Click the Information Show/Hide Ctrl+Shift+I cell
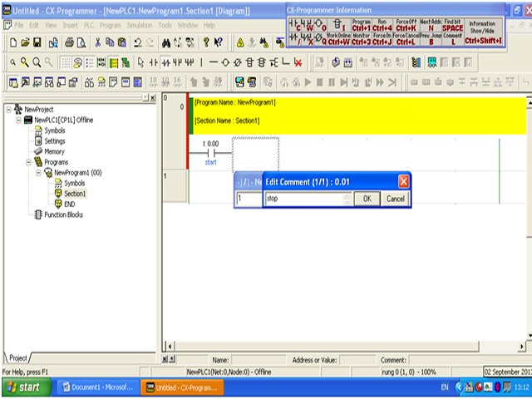 482,32
